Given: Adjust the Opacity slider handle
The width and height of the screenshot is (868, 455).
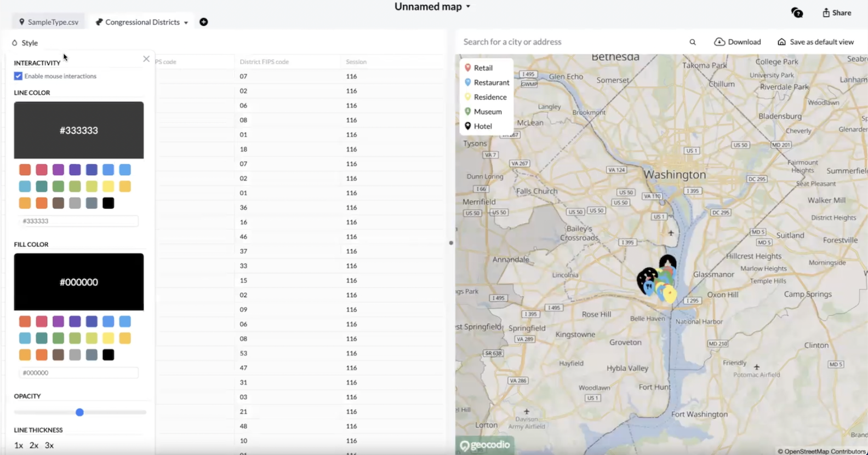Looking at the screenshot, I should tap(79, 412).
